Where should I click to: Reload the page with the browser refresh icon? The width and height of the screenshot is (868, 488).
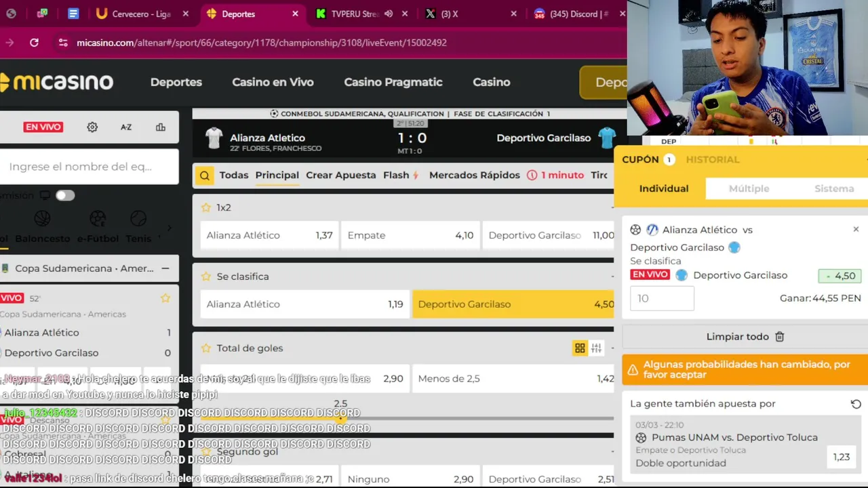[x=34, y=42]
